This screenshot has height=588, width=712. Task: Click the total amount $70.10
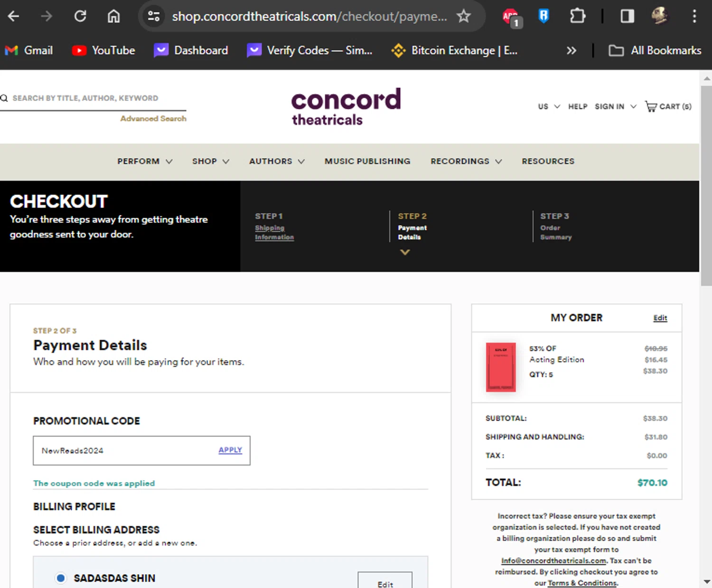click(652, 483)
